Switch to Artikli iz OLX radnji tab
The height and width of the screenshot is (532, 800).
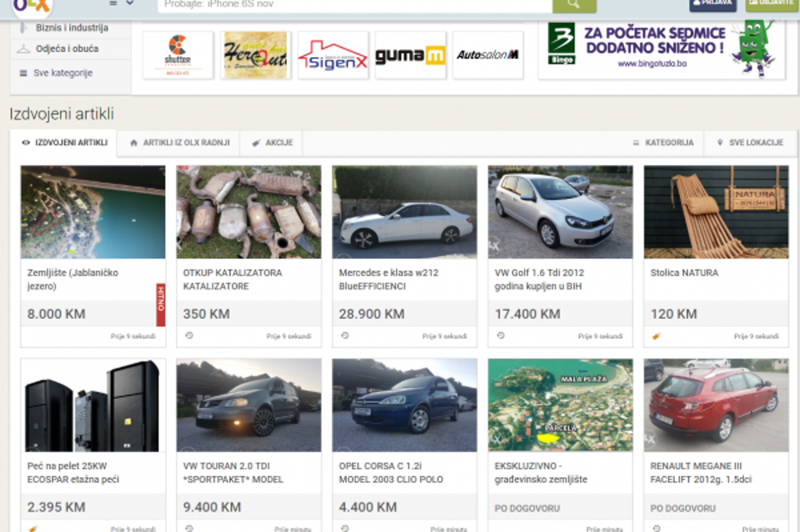(x=179, y=143)
